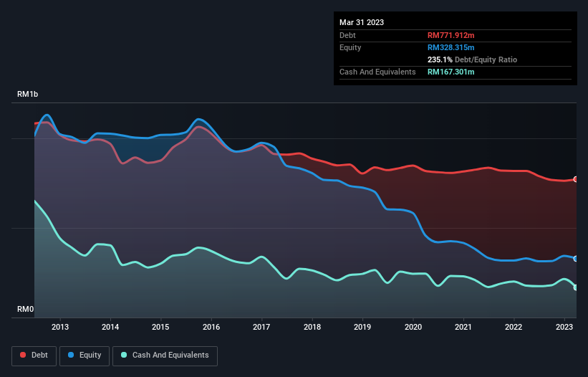588x377 pixels.
Task: Select the 2014 axis label
Action: pos(110,327)
